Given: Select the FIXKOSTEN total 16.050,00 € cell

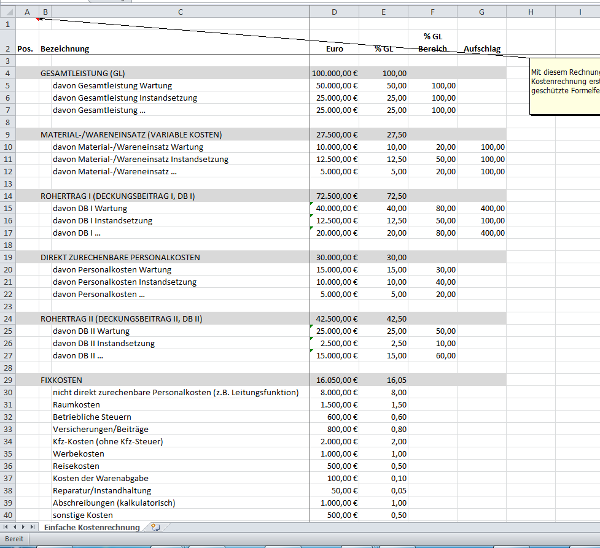Looking at the screenshot, I should (335, 381).
